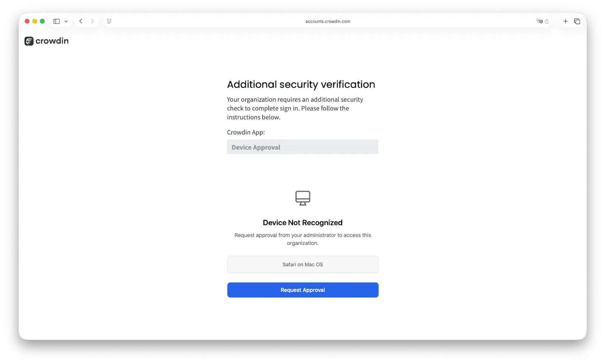Click the device monitor icon above Device Not Recognized
This screenshot has width=605, height=364.
(302, 198)
